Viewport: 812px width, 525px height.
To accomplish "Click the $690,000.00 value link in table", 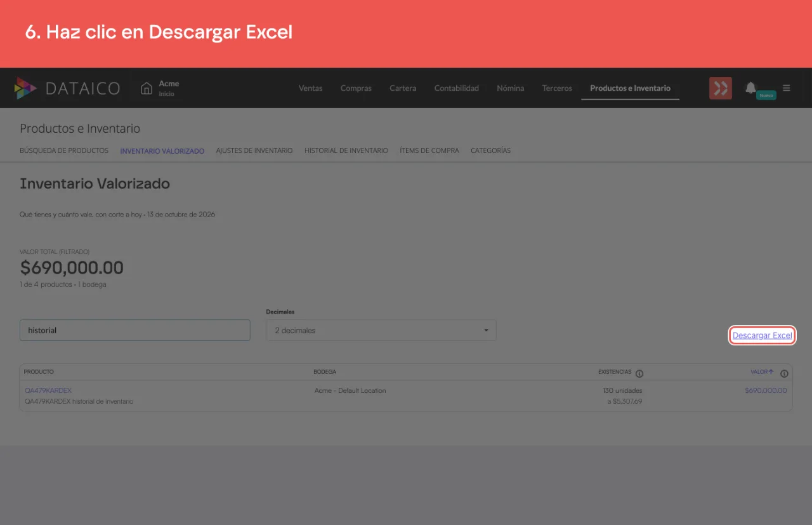I will tap(766, 390).
